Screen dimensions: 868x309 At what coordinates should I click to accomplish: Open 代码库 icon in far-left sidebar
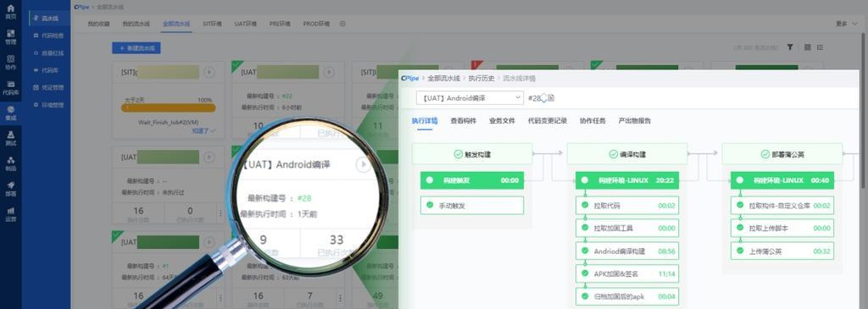tap(10, 88)
